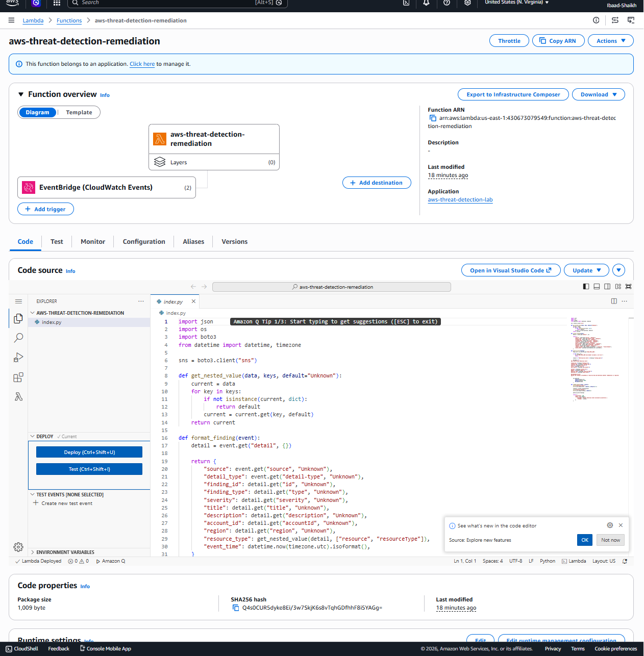
Task: Open the Actions dropdown
Action: click(x=611, y=41)
